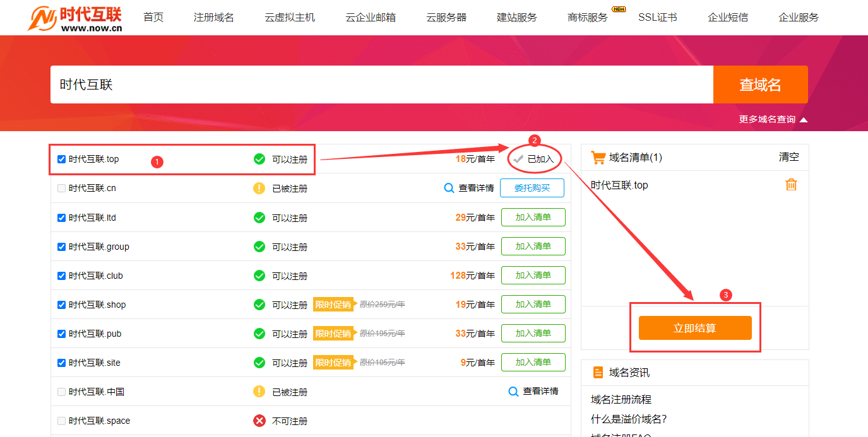Uncheck the 时代互联.top checkbox
868x437 pixels.
click(61, 159)
